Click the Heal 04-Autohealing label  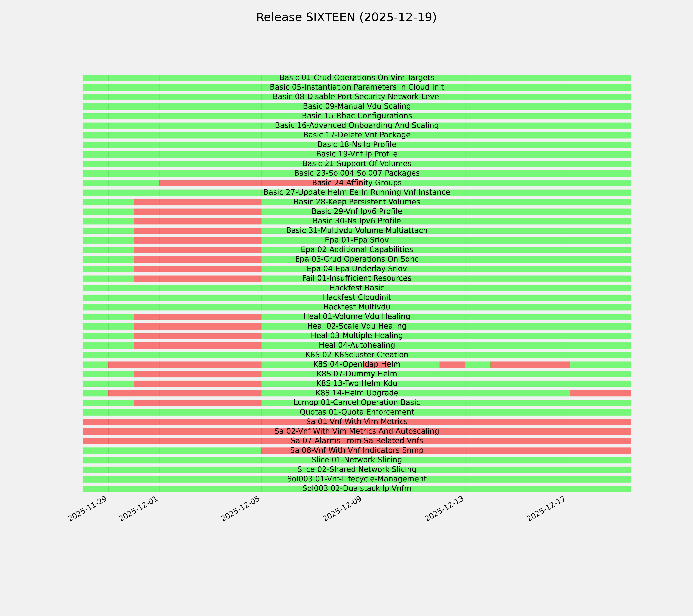[x=357, y=345]
